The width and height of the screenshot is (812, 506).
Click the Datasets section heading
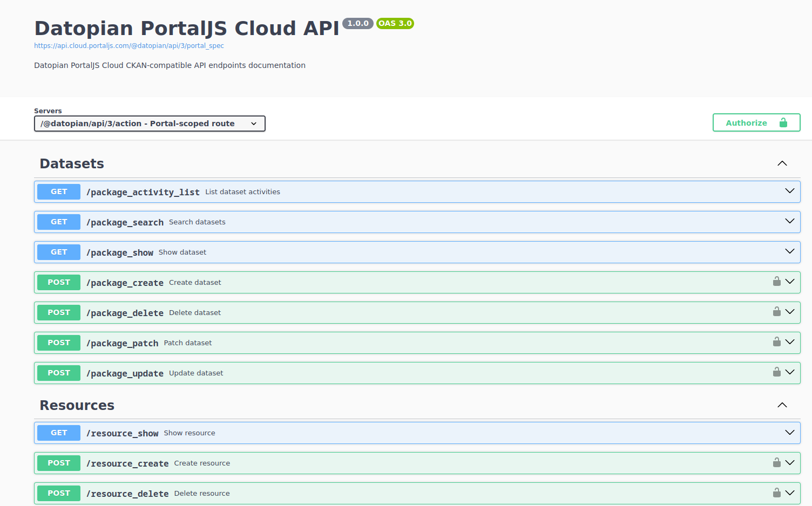(72, 163)
